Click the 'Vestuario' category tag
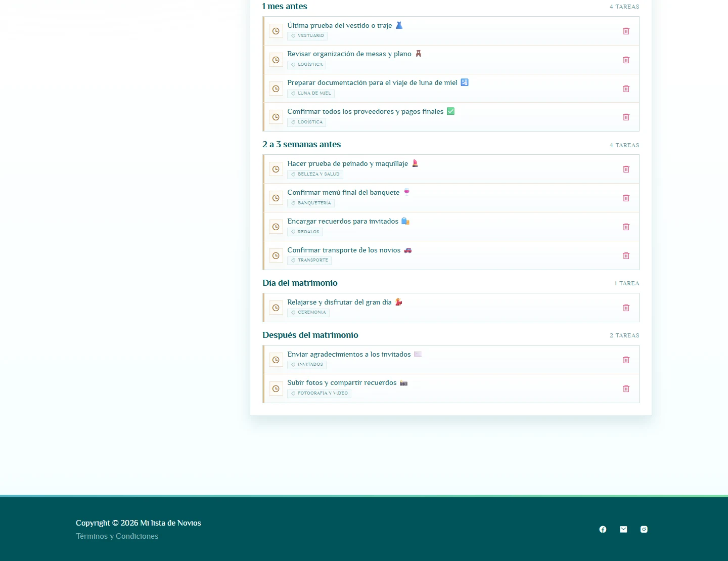This screenshot has height=561, width=728. coord(307,36)
